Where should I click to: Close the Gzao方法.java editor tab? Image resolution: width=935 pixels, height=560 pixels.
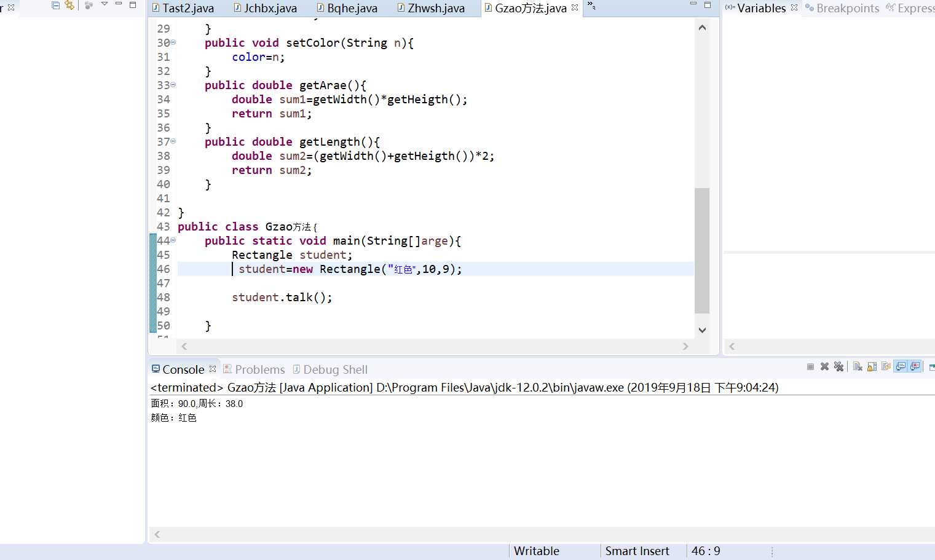point(575,7)
